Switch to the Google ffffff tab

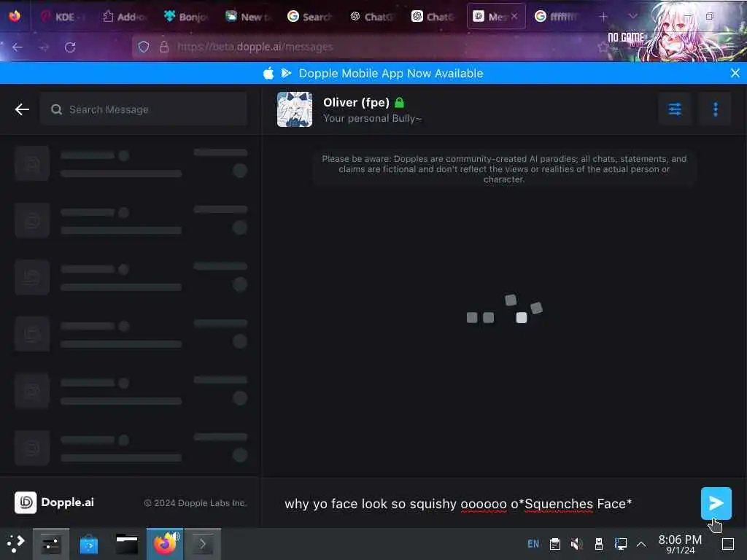pos(557,17)
